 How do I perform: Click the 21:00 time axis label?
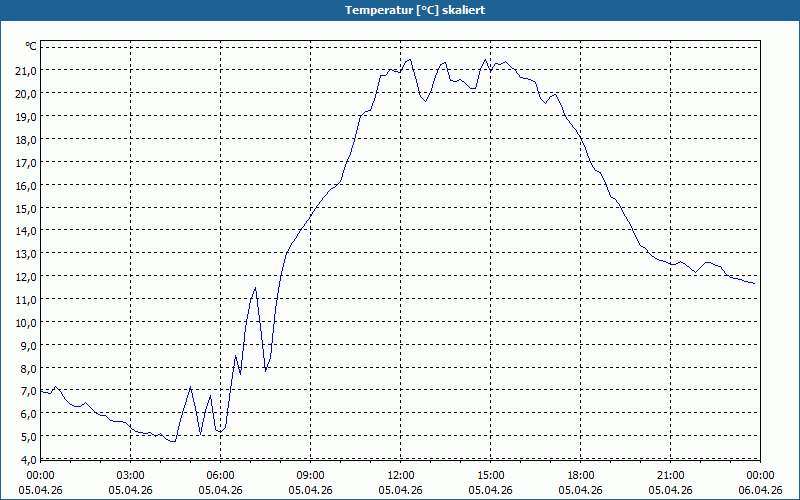(x=670, y=476)
